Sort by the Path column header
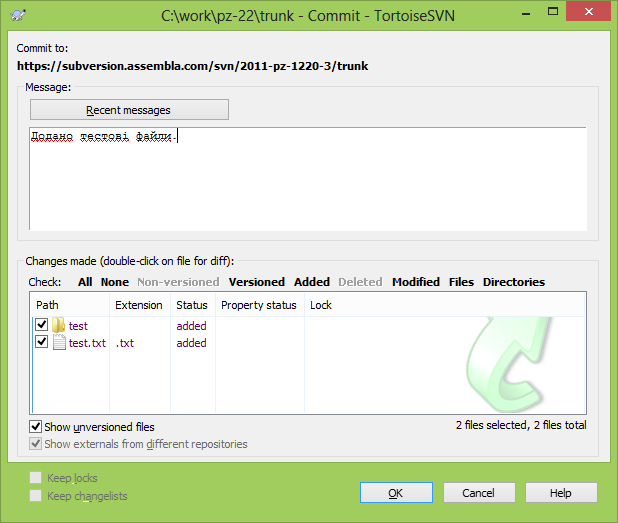The width and height of the screenshot is (618, 523). [x=70, y=305]
